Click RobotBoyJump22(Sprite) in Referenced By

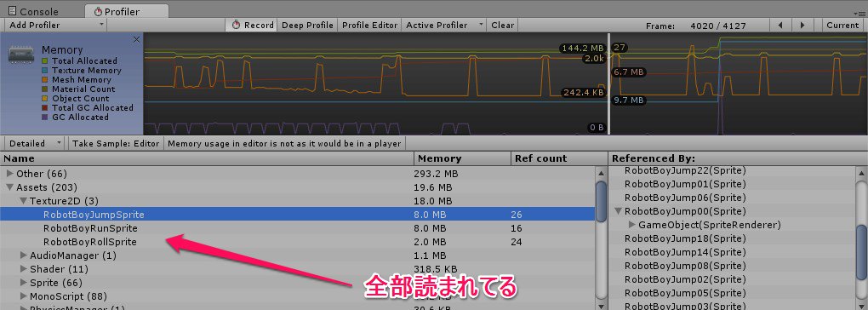[x=685, y=170]
